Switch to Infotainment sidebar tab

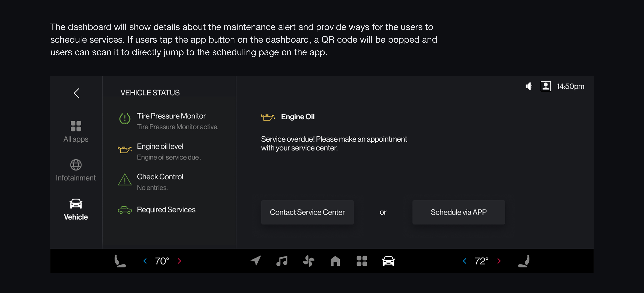coord(76,170)
